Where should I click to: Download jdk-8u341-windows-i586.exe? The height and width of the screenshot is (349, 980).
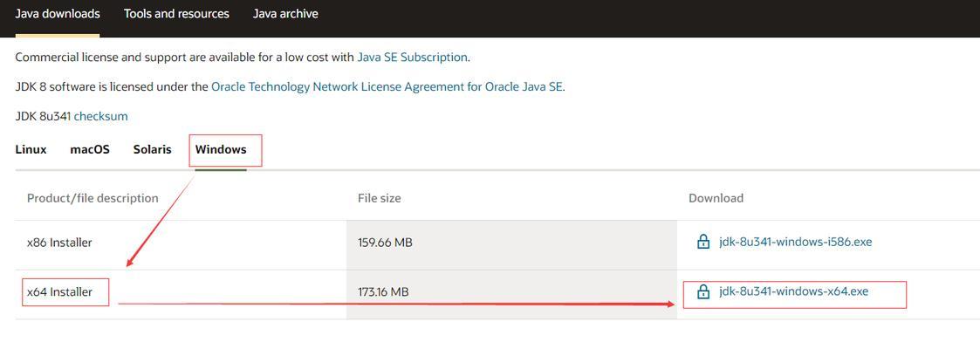pyautogui.click(x=795, y=242)
